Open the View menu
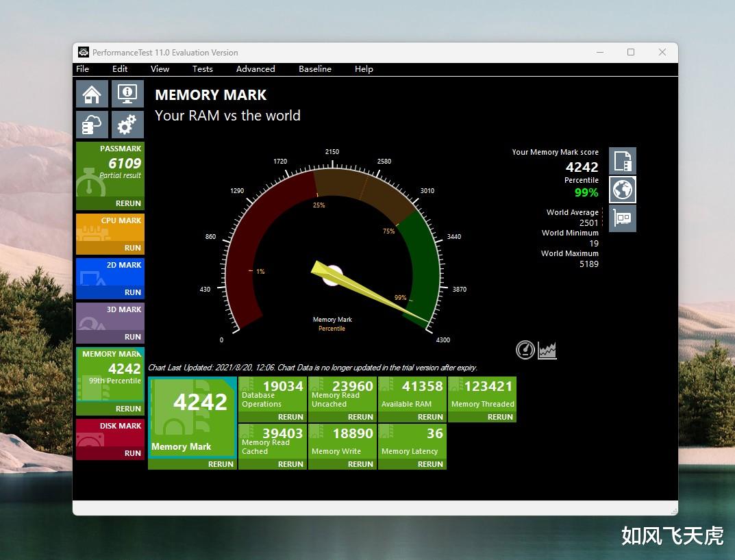Screen dimensions: 735x560 [x=160, y=69]
